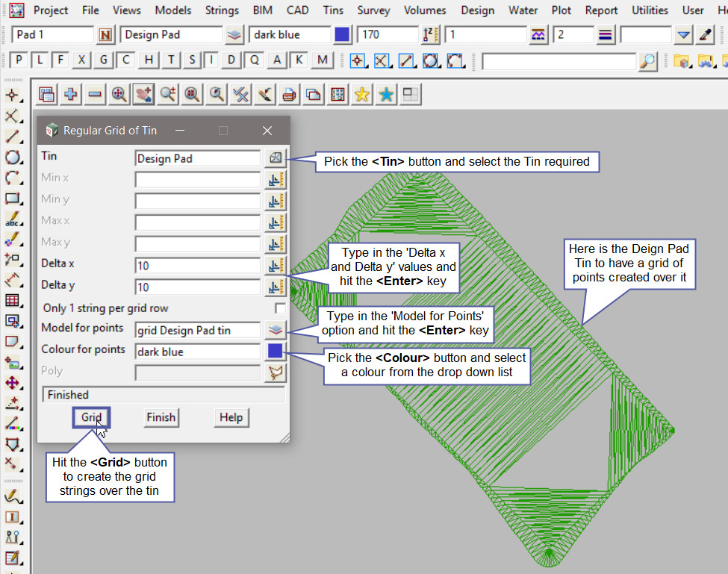
Task: Click the Finish button
Action: [161, 418]
